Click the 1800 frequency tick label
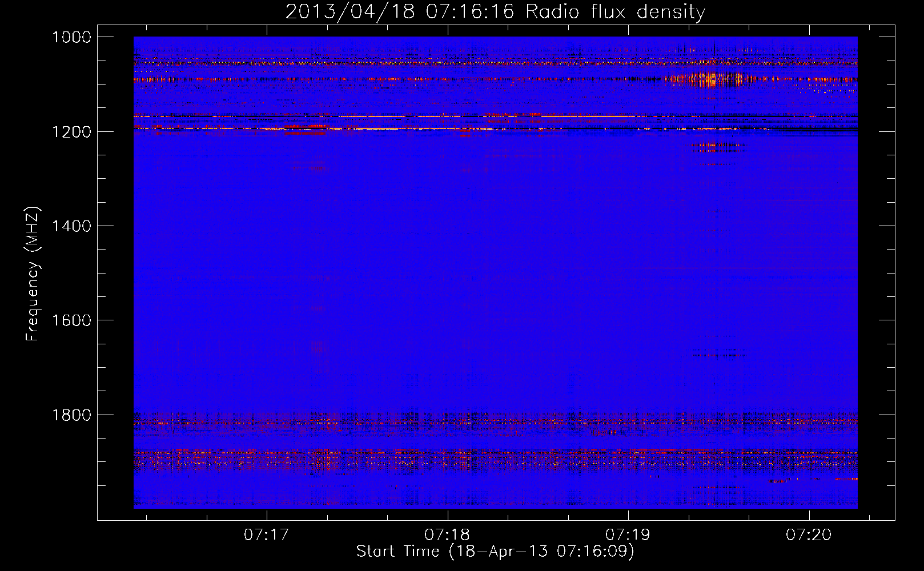 click(x=71, y=415)
